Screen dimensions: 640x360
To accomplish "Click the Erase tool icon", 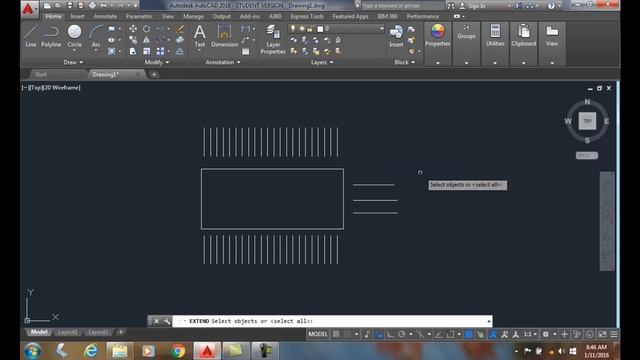I will point(180,29).
